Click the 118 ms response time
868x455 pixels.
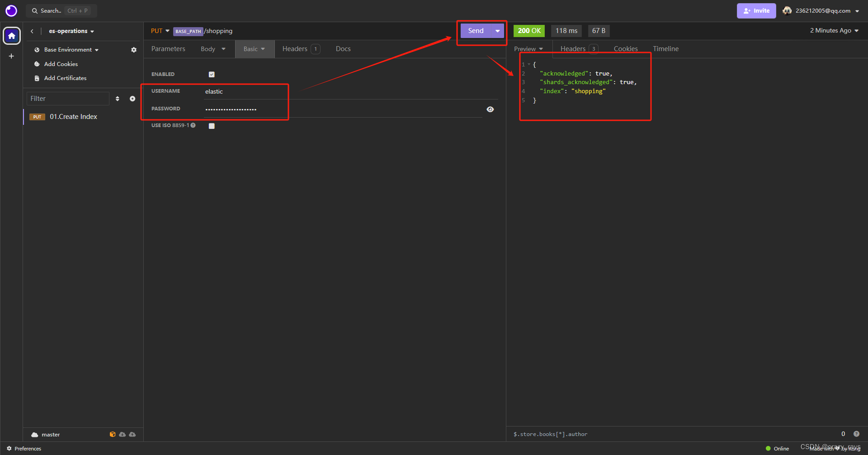click(566, 31)
